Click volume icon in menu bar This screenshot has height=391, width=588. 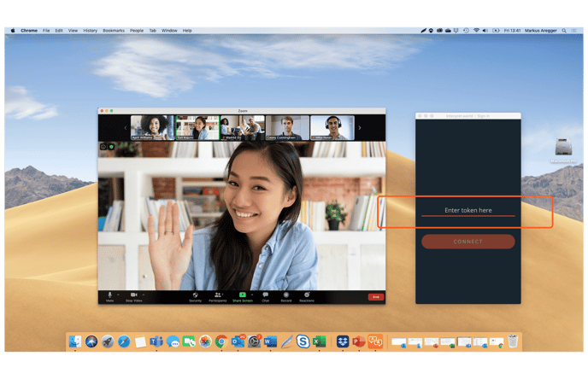pos(485,31)
